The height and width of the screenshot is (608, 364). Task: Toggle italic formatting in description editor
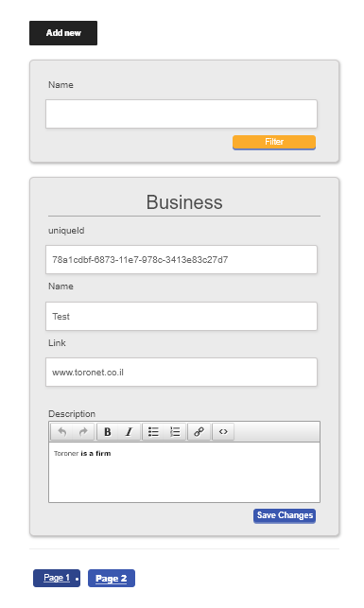tap(130, 431)
